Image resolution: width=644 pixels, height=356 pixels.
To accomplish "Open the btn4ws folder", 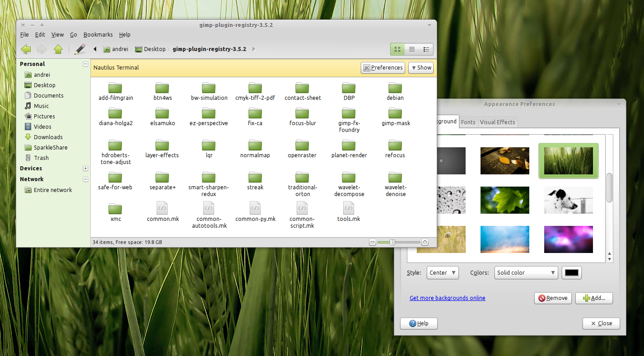I will 163,92.
